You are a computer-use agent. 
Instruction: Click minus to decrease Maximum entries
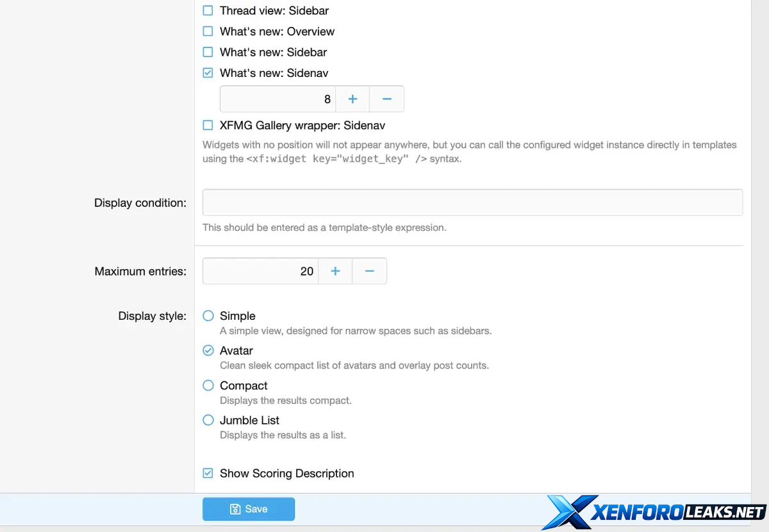click(369, 271)
